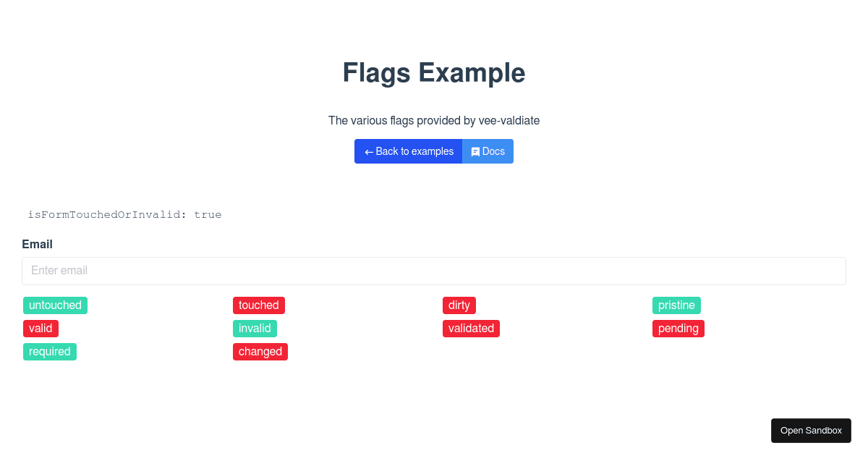
Task: Click the vee-validate description text
Action: (x=434, y=120)
